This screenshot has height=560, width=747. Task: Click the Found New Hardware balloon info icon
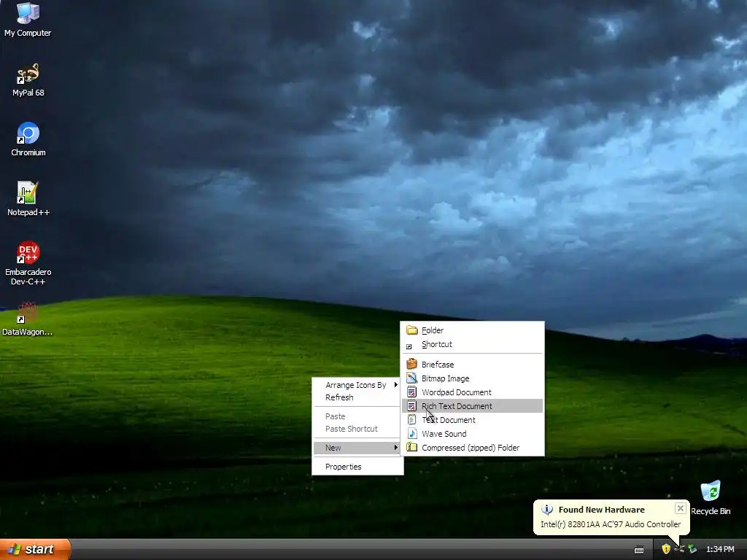547,510
